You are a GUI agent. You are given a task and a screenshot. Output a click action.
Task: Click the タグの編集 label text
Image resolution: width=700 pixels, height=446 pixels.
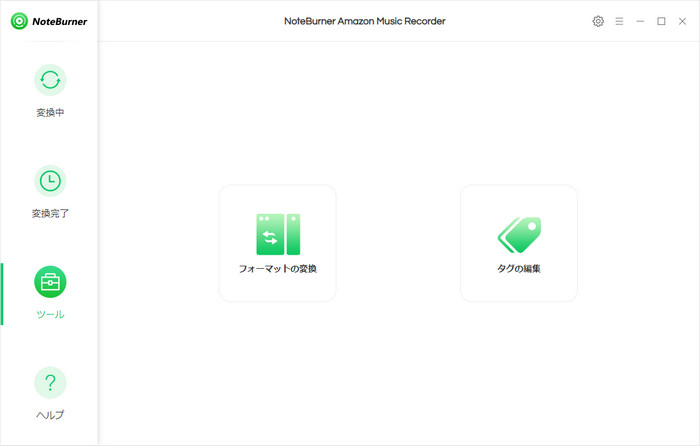click(519, 268)
